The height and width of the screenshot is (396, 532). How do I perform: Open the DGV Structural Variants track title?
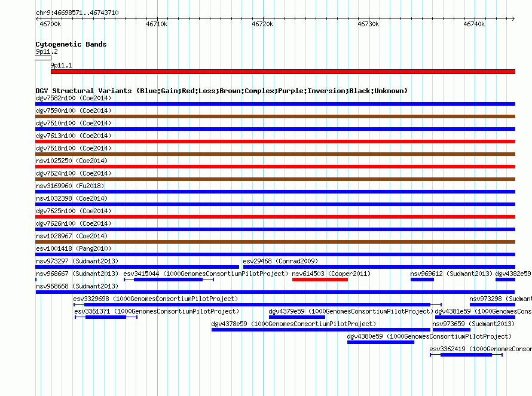222,91
